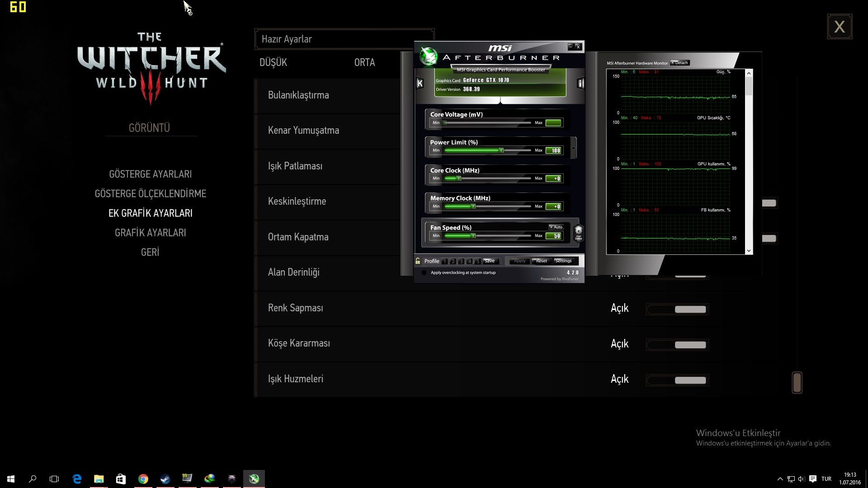The width and height of the screenshot is (868, 488).
Task: Click the Afterburner Apply button
Action: click(x=520, y=261)
